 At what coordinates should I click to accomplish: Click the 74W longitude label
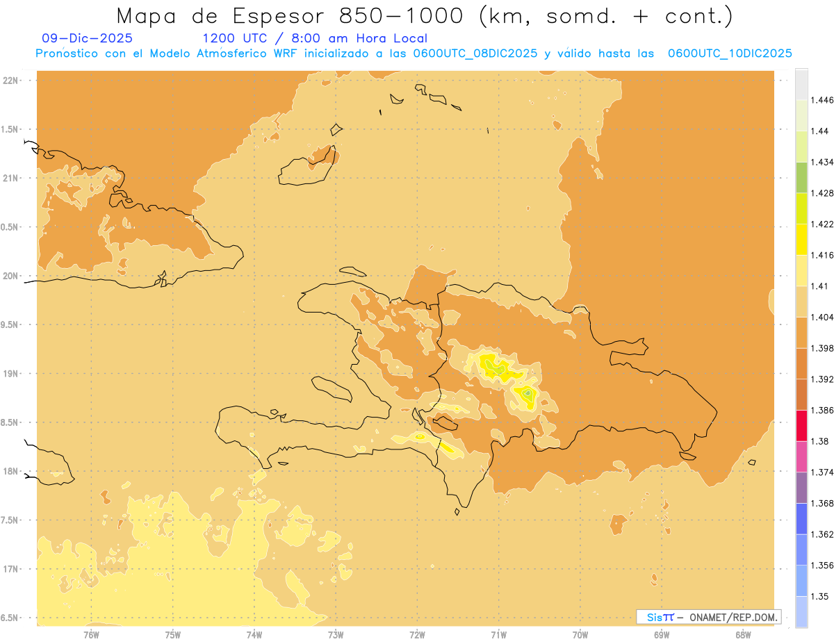point(254,635)
